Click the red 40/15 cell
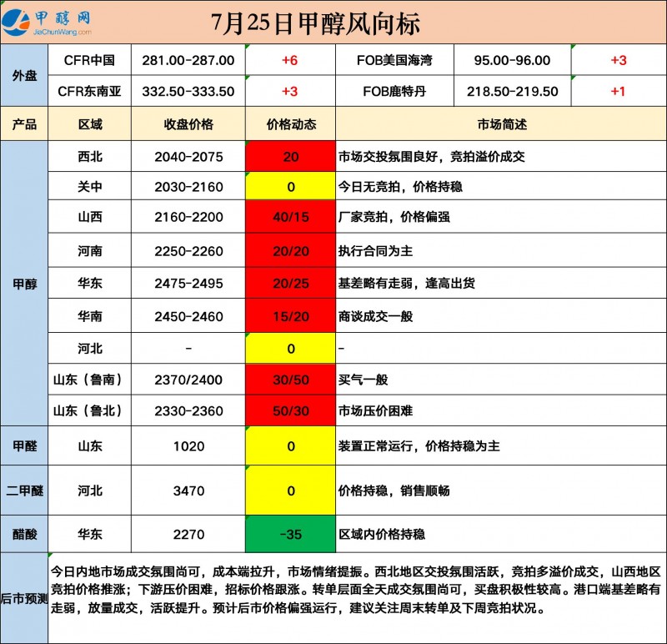The width and height of the screenshot is (667, 644). pyautogui.click(x=290, y=217)
